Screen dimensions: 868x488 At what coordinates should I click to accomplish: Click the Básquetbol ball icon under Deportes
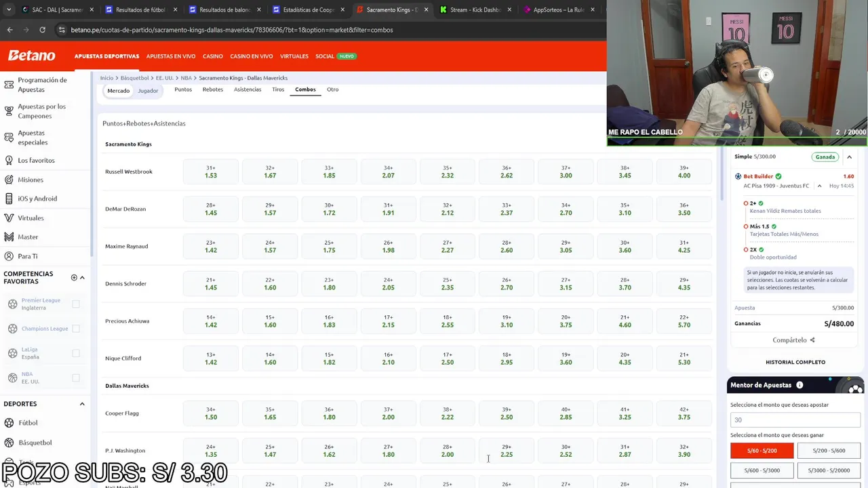(x=9, y=443)
